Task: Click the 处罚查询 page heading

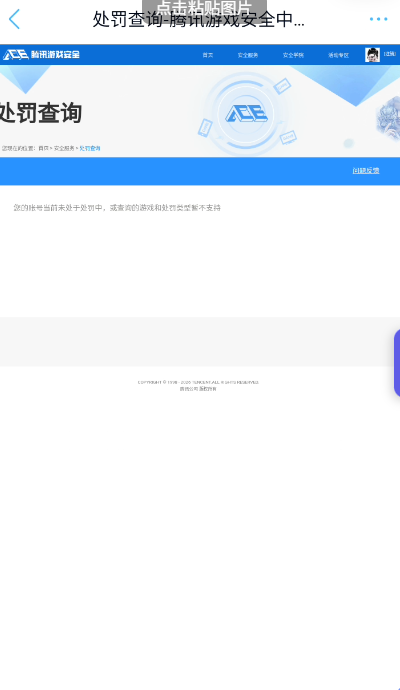Action: pyautogui.click(x=40, y=113)
